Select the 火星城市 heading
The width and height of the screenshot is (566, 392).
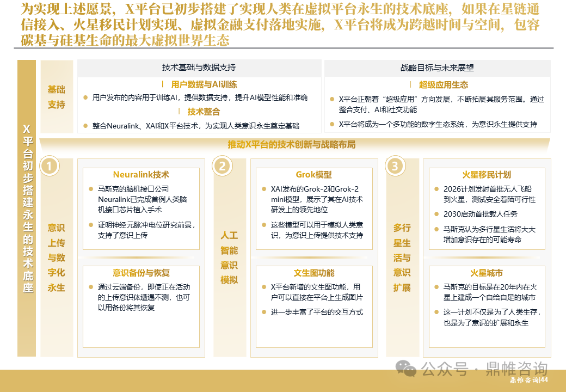coord(487,273)
